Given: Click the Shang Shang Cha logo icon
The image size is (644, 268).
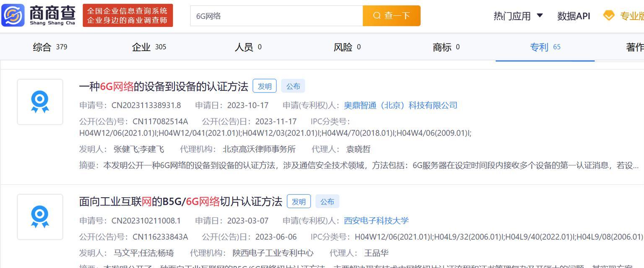Looking at the screenshot, I should tap(13, 15).
